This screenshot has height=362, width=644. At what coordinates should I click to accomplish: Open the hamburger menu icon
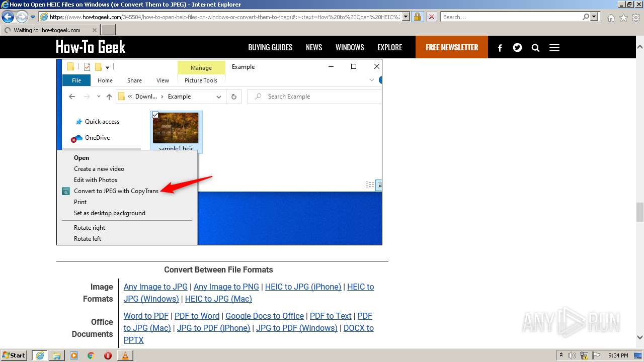(x=554, y=48)
